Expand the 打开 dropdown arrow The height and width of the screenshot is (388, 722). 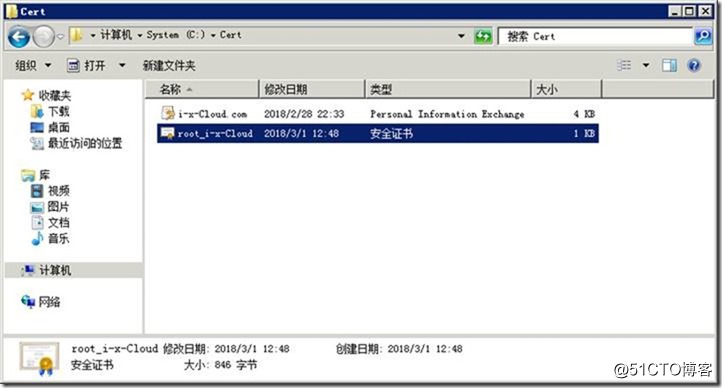[122, 65]
